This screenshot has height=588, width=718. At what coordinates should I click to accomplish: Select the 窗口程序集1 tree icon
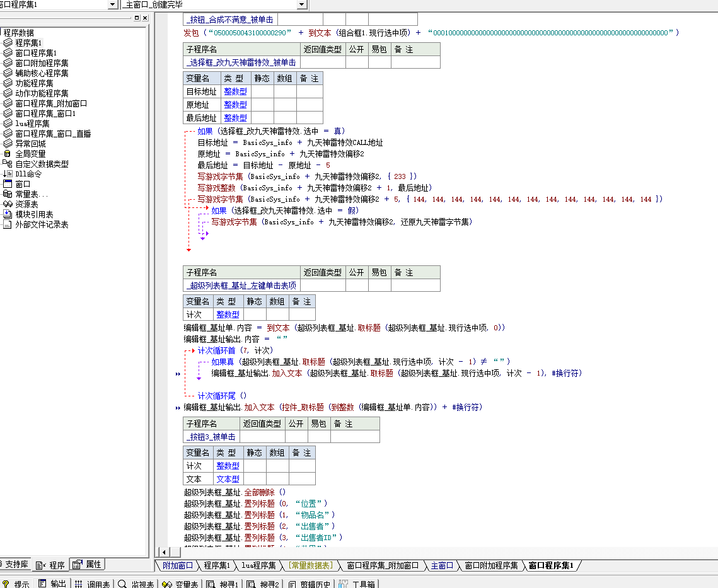coord(8,53)
